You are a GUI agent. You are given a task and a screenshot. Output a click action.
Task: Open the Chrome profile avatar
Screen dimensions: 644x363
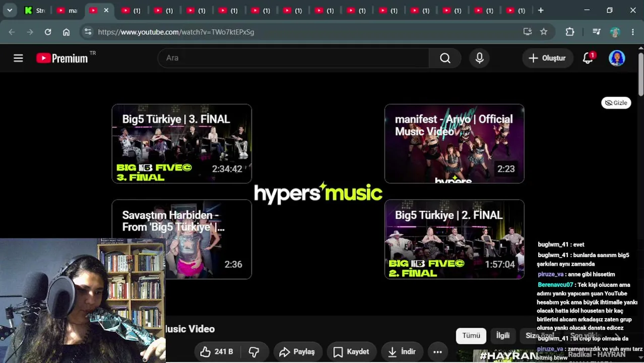615,32
